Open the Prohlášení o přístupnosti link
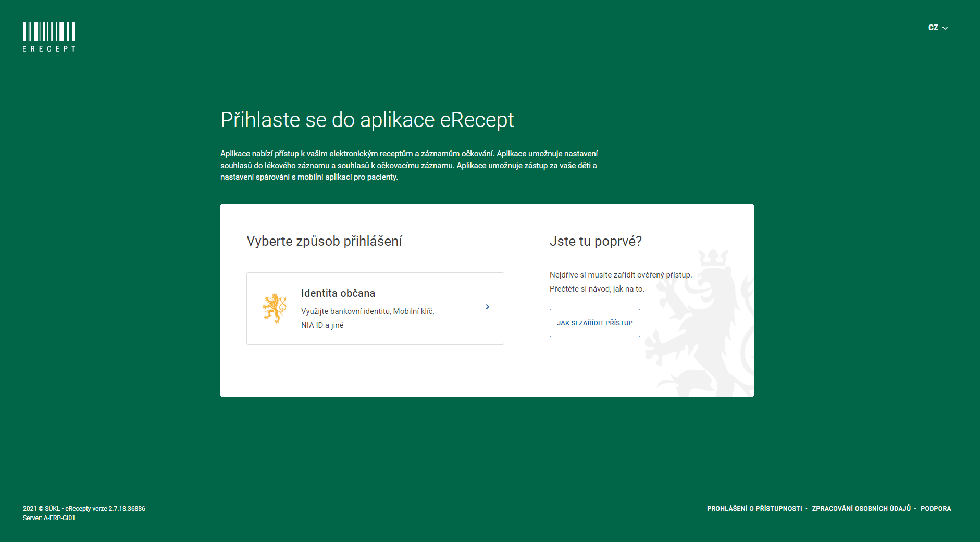This screenshot has height=542, width=980. tap(754, 509)
